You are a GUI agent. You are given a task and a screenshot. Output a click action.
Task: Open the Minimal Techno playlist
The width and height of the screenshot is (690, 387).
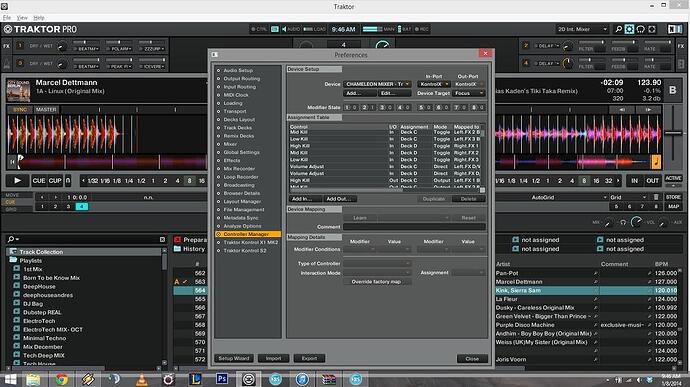pyautogui.click(x=44, y=338)
